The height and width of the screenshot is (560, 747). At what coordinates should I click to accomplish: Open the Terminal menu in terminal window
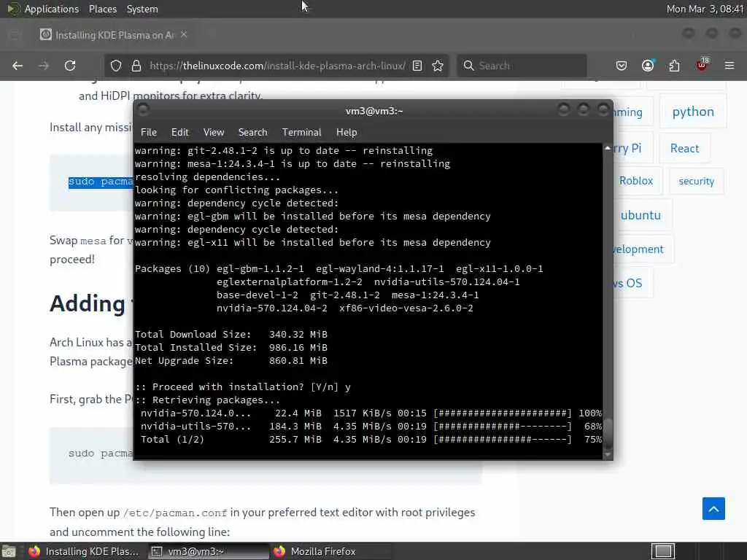click(x=301, y=133)
